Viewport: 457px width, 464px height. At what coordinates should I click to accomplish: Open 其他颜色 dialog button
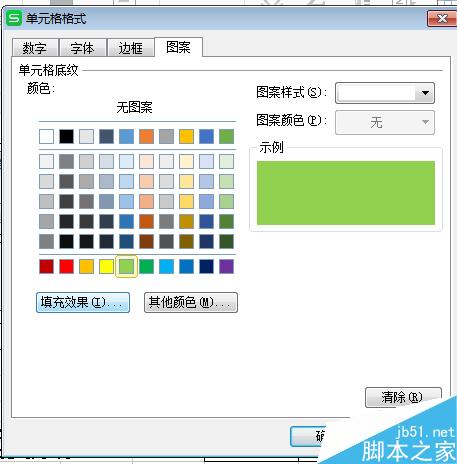191,302
